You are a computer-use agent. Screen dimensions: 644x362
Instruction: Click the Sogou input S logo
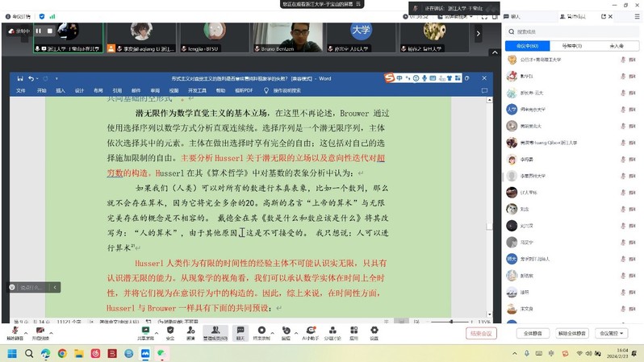(x=389, y=78)
